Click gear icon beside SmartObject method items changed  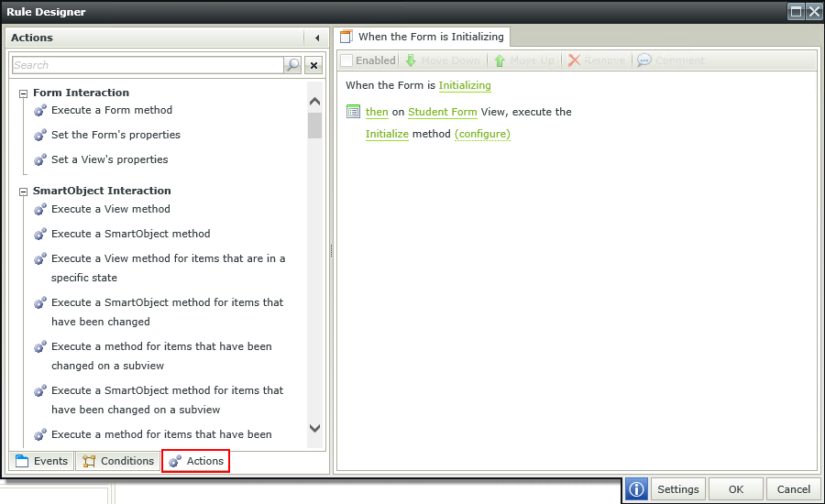point(40,303)
